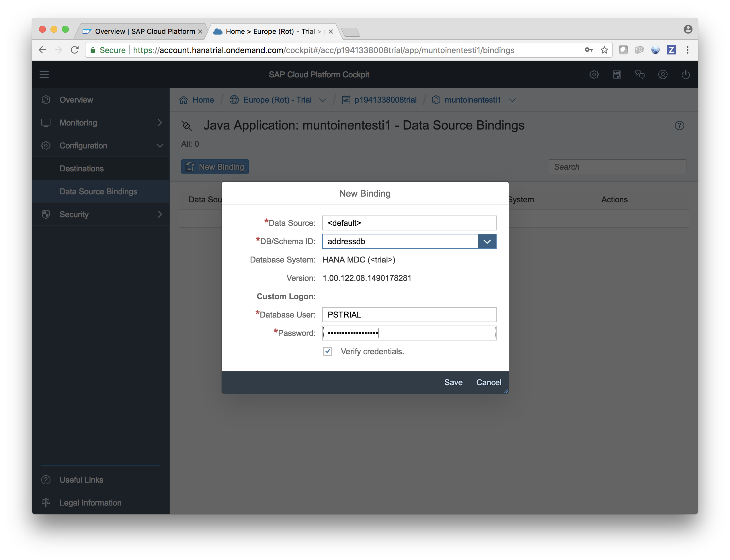Viewport: 730px width, 560px height.
Task: Toggle the Verify credentials checkbox
Action: pos(328,352)
